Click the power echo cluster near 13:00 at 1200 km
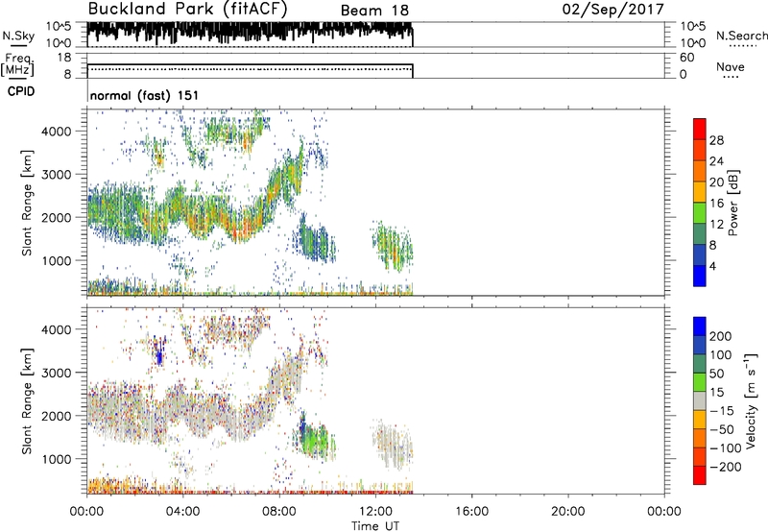The image size is (768, 532). pyautogui.click(x=393, y=247)
